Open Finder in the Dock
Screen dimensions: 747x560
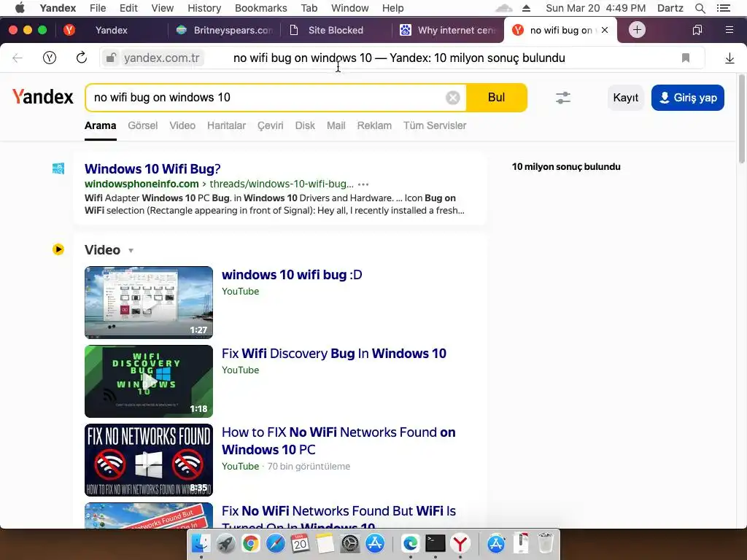click(201, 543)
